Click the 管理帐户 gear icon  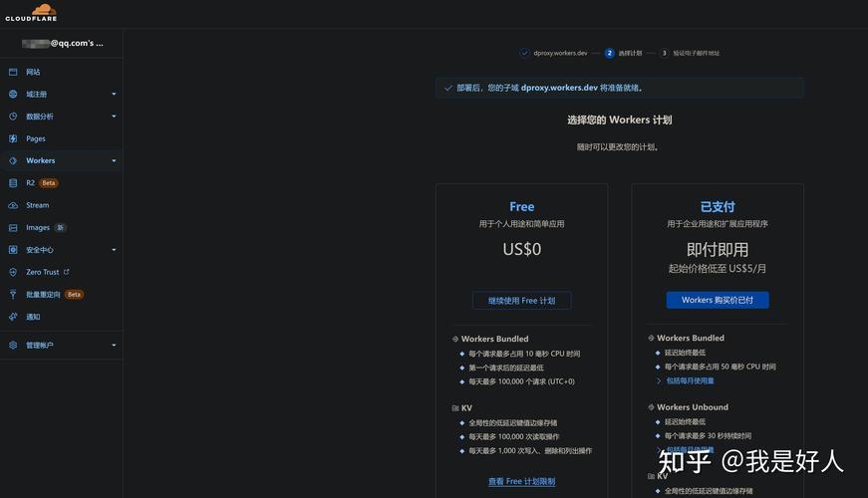[x=13, y=345]
